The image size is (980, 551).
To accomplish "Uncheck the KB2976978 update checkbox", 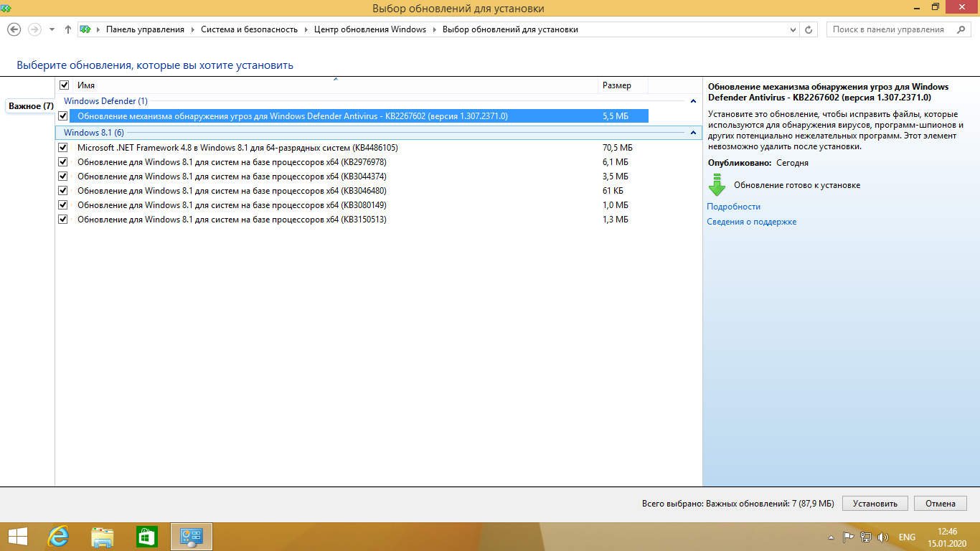I will (63, 162).
